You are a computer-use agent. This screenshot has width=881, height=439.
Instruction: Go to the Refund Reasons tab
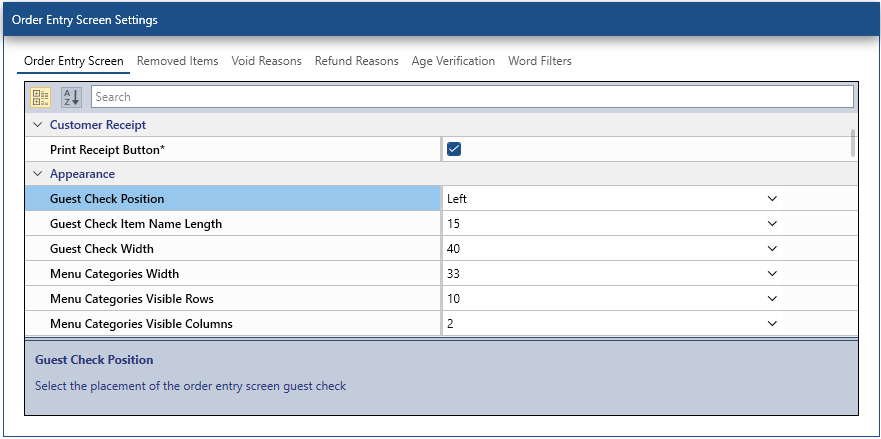pos(356,61)
